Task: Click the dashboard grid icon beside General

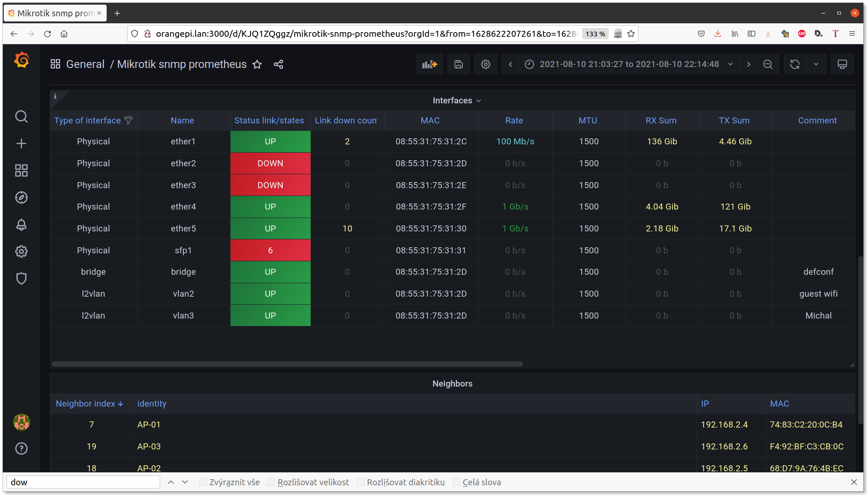Action: click(55, 64)
